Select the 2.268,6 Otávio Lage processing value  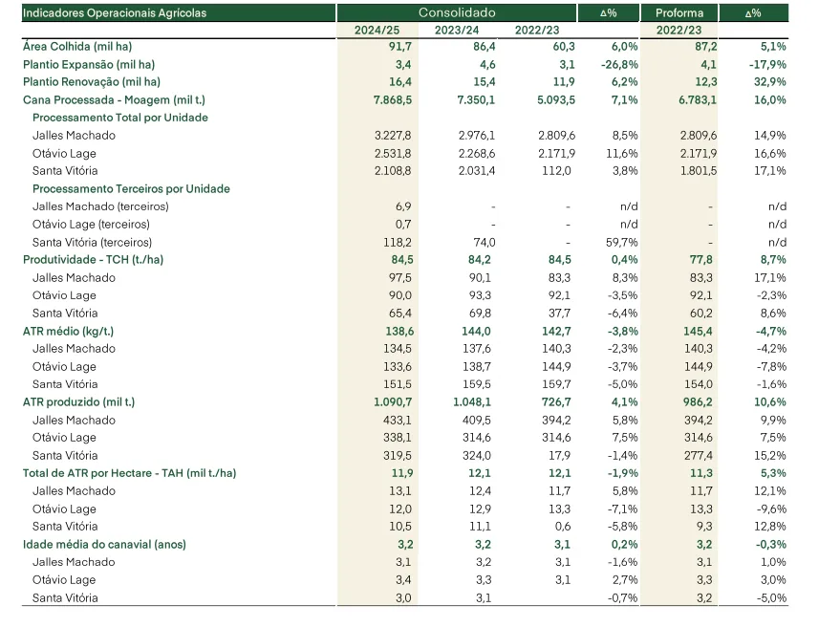(477, 154)
